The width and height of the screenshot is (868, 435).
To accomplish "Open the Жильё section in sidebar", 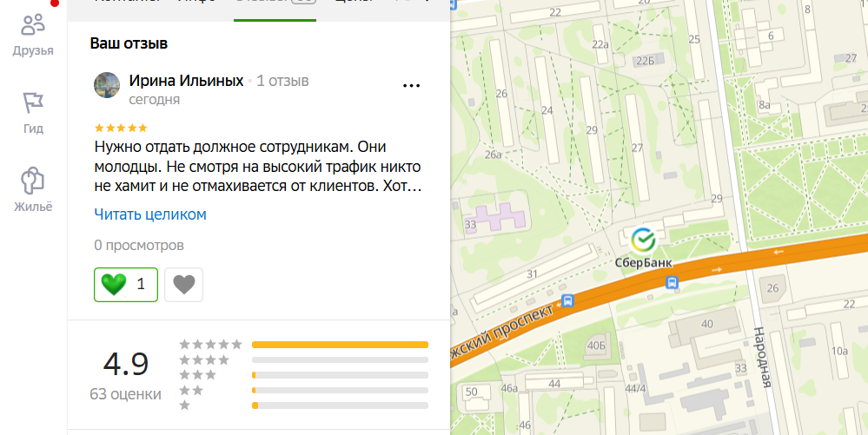I will (33, 190).
